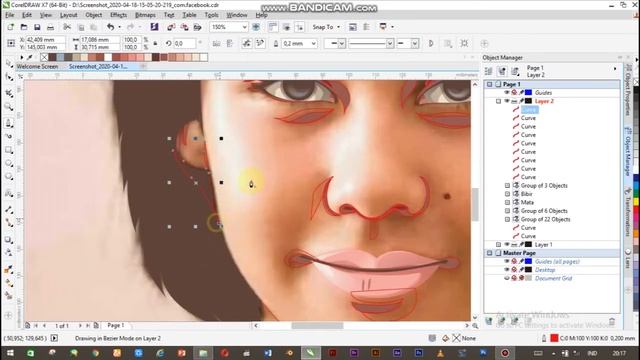The width and height of the screenshot is (640, 360).
Task: Open the Object Properties docker tab
Action: pyautogui.click(x=628, y=90)
